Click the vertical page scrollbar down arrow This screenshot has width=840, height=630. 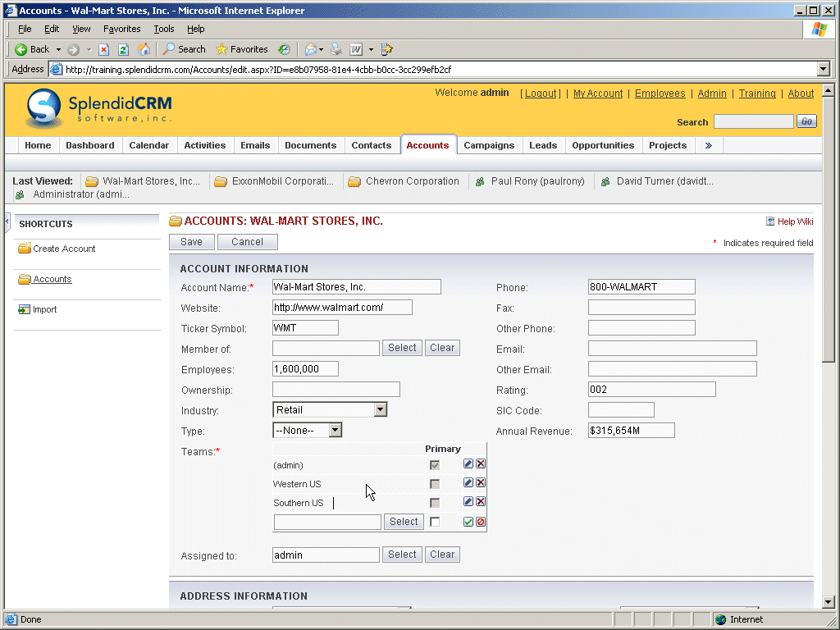point(828,602)
